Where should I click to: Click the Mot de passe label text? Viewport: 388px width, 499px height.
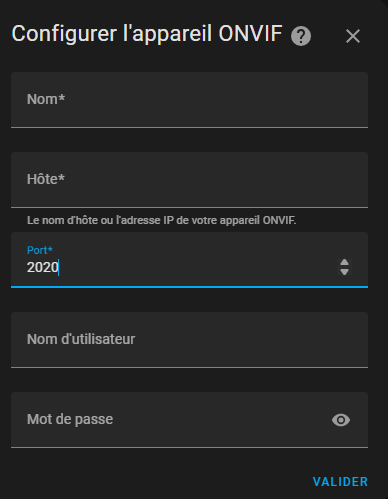[x=70, y=419]
